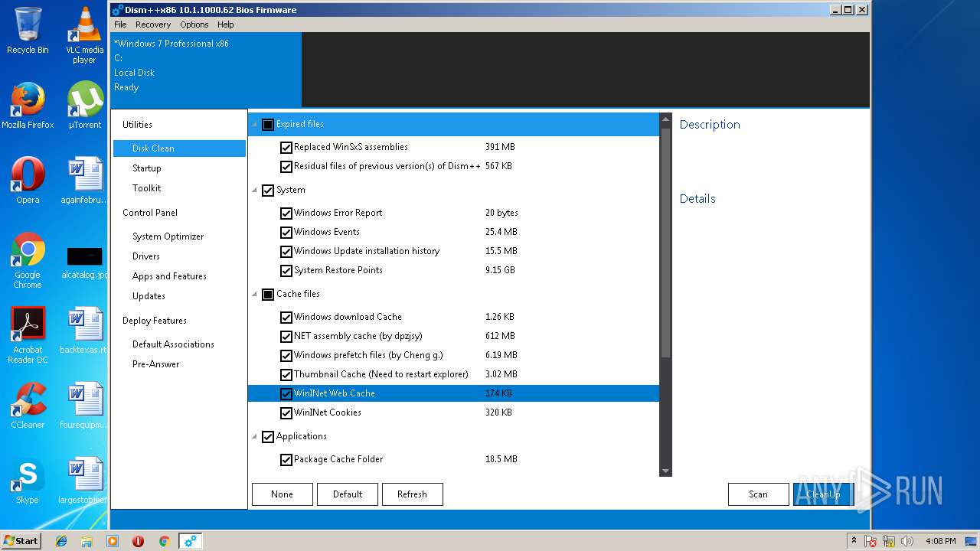The height and width of the screenshot is (551, 980).
Task: Click scrollbar up arrow in clean list
Action: click(x=665, y=119)
